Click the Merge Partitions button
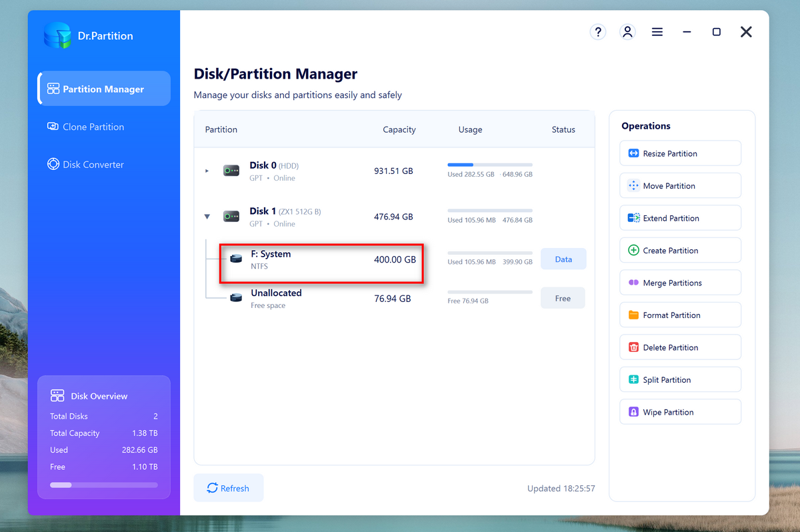800x532 pixels. coord(681,283)
